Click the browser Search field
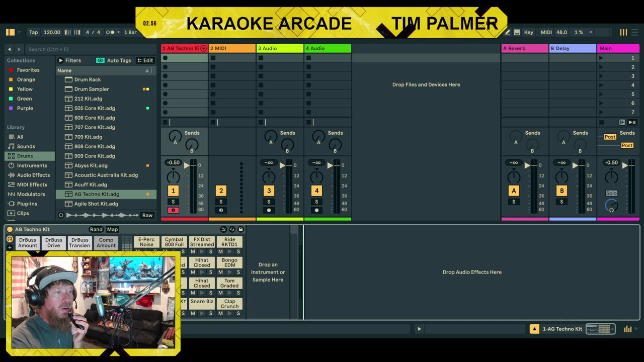 [91, 49]
